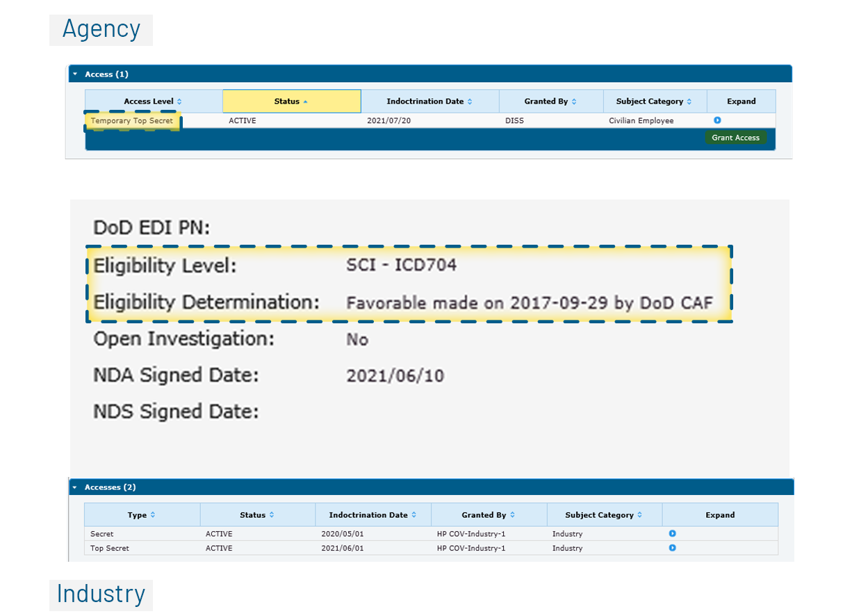
Task: Click the Industry heading label
Action: click(x=101, y=594)
